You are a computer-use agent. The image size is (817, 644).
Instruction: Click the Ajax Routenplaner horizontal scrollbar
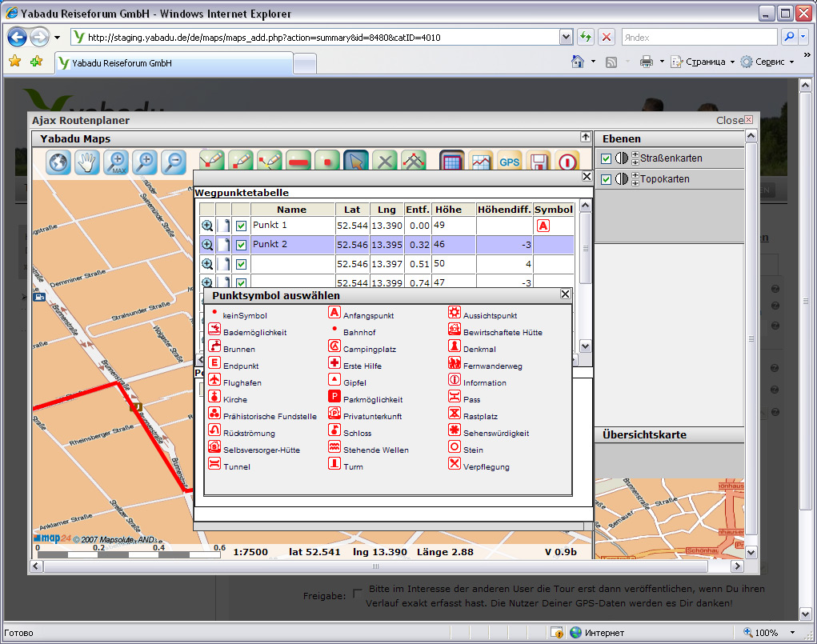pos(375,566)
